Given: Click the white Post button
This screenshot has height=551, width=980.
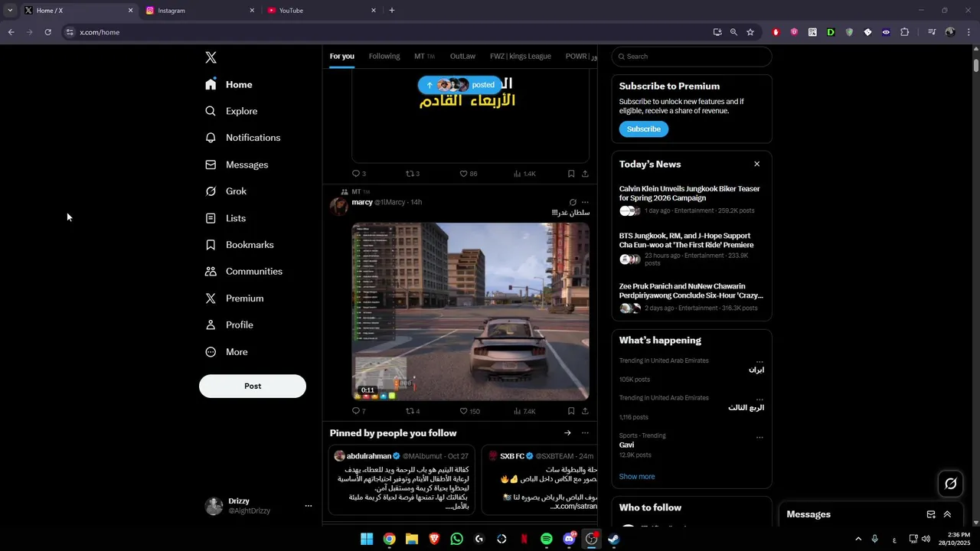Looking at the screenshot, I should pos(253,386).
